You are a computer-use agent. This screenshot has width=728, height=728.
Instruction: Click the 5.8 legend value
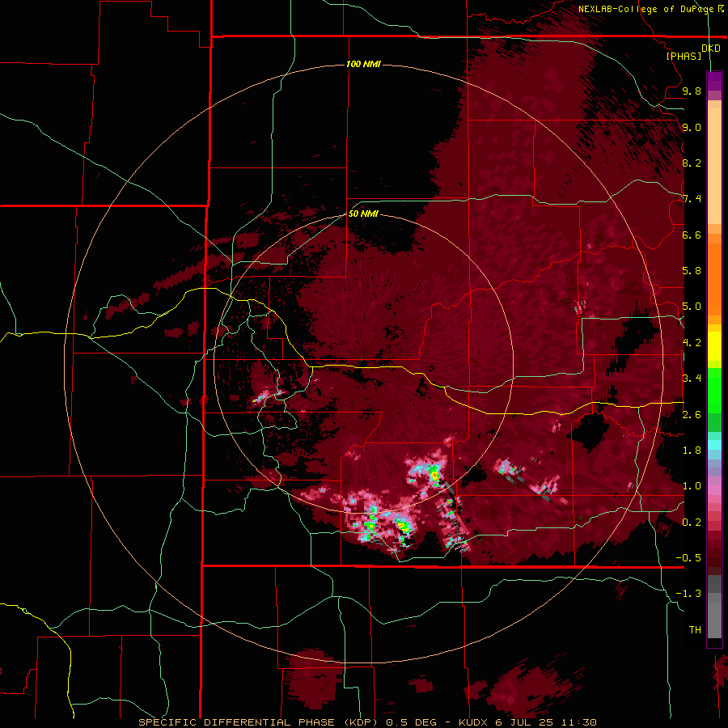click(692, 271)
